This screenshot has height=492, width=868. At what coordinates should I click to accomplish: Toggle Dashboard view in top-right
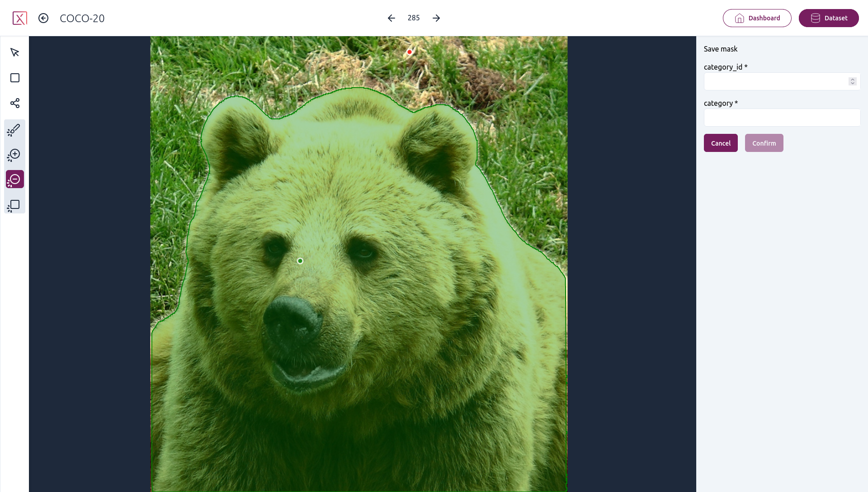(x=757, y=18)
